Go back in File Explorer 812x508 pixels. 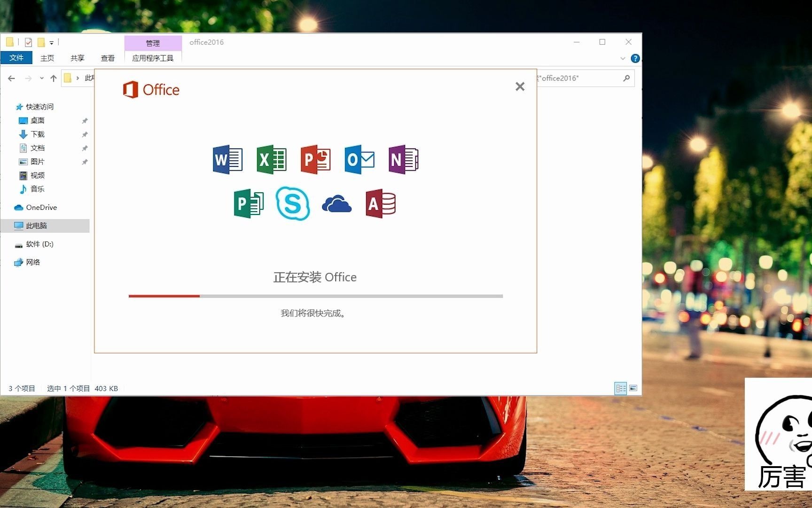coord(12,79)
